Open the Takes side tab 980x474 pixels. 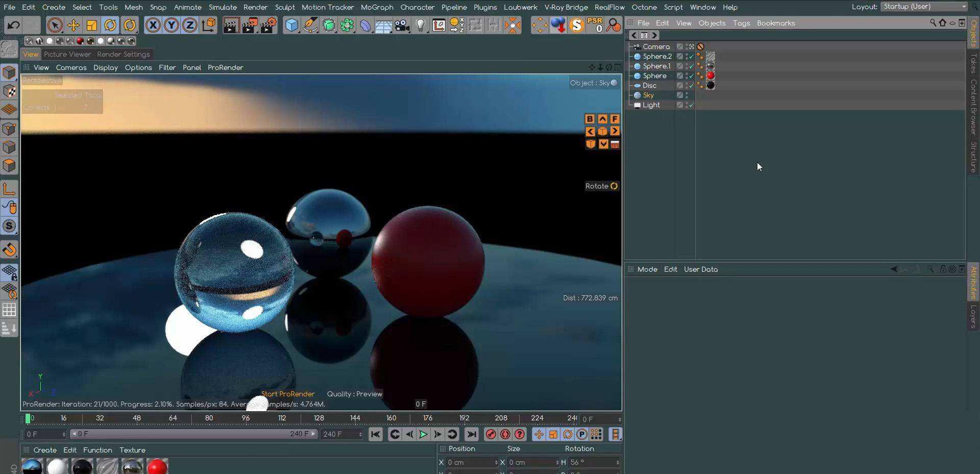[x=973, y=63]
